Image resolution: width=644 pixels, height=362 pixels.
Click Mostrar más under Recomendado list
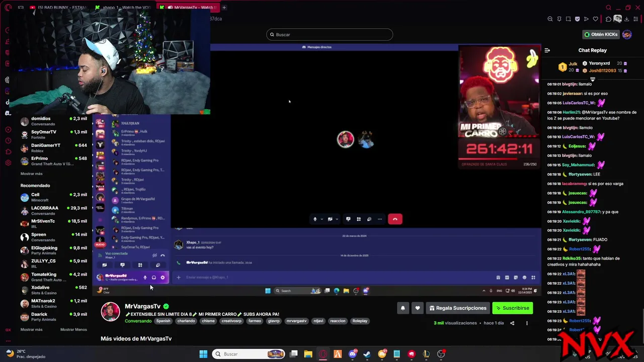(31, 330)
